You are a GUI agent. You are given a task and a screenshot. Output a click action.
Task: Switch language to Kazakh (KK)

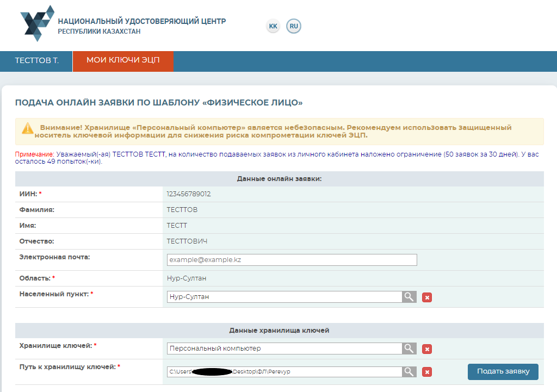point(273,26)
